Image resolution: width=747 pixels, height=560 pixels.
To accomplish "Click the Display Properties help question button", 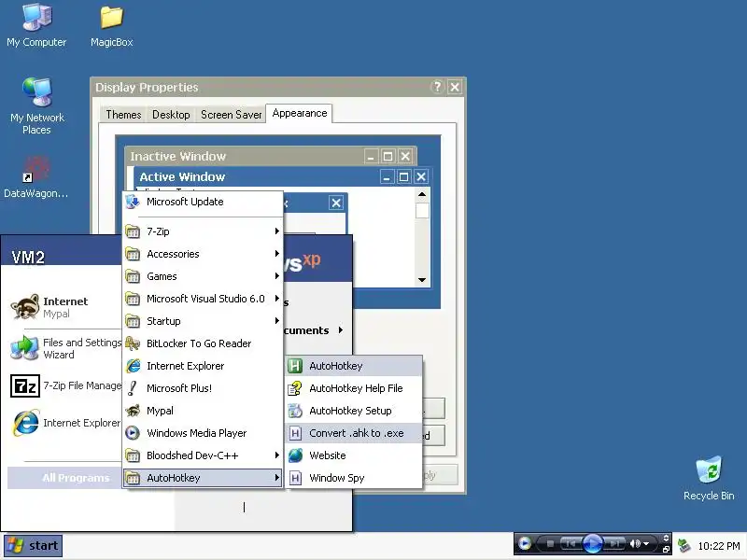I will tap(436, 87).
